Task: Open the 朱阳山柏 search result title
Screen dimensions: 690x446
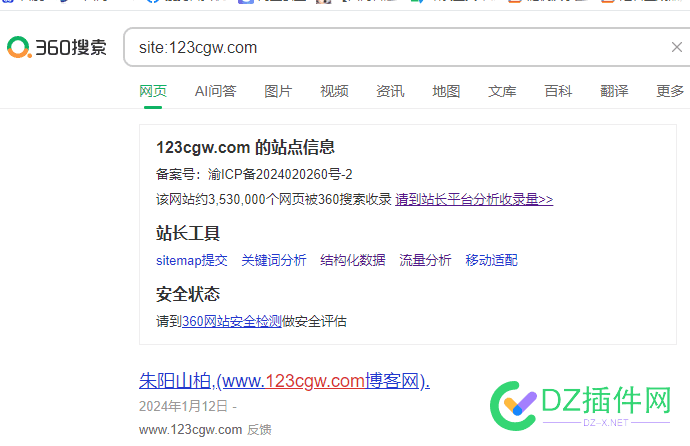Action: click(x=284, y=381)
